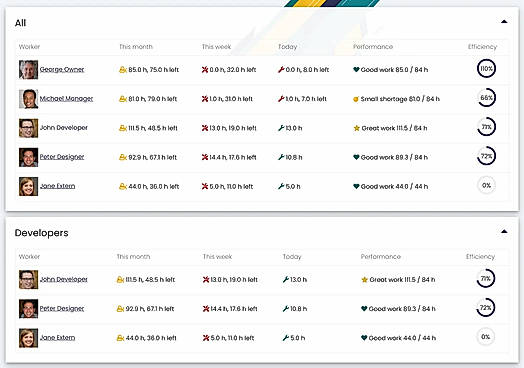The width and height of the screenshot is (524, 368).
Task: Click month icon beside 85.0 h, 75.0 h left
Action: click(123, 70)
